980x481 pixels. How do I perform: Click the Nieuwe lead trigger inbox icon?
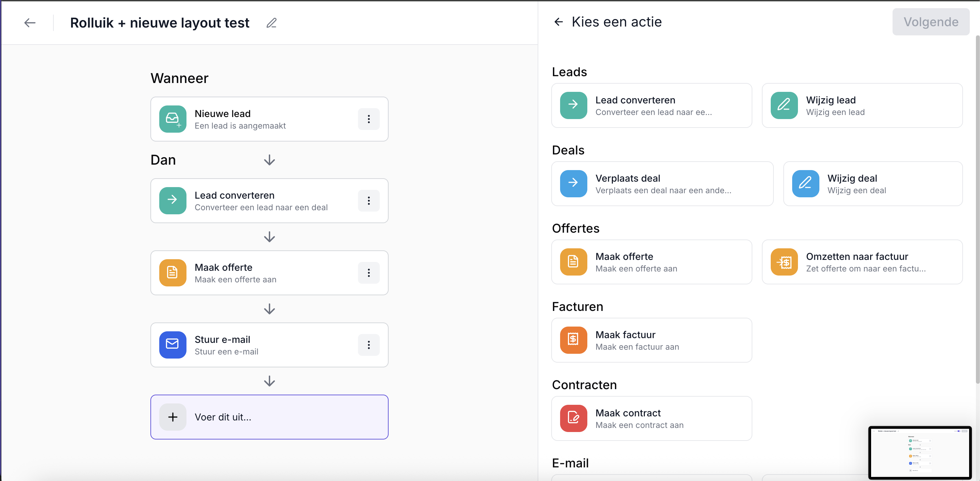[x=173, y=119]
